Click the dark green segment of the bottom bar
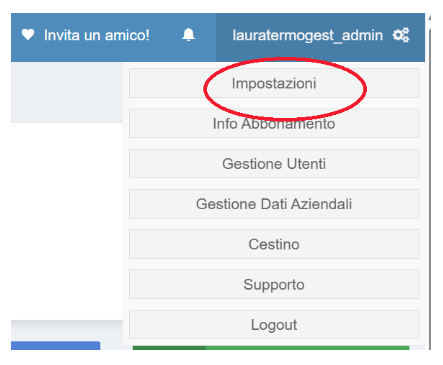 169,348
